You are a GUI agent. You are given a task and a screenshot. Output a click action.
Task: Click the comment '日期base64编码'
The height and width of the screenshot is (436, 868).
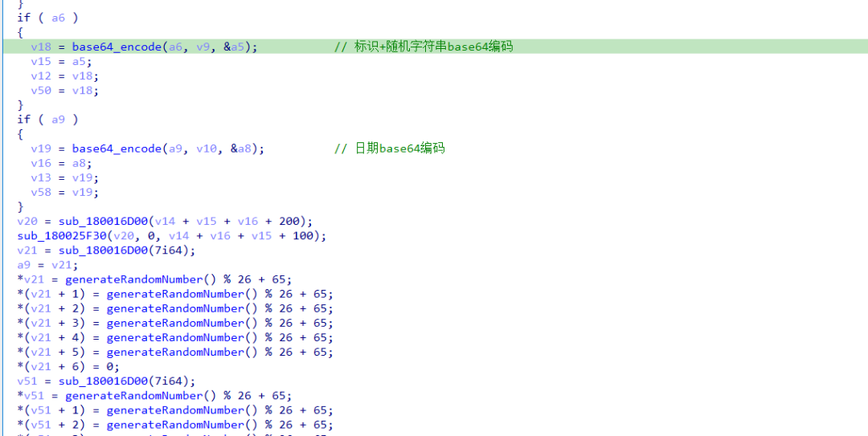(x=390, y=149)
